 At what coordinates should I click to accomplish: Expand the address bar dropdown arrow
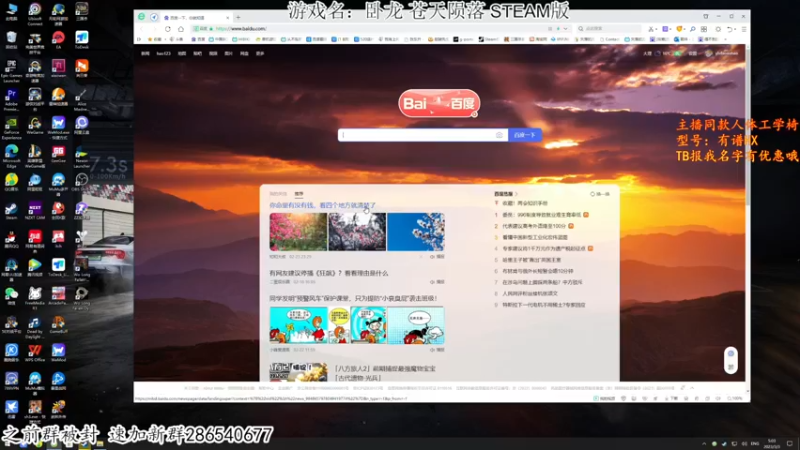(565, 29)
